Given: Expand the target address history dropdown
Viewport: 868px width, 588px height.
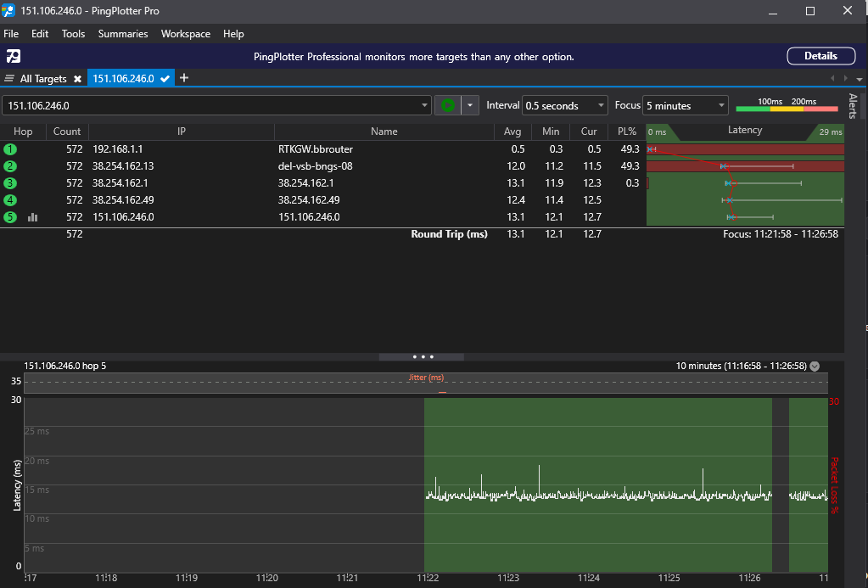Looking at the screenshot, I should click(425, 106).
